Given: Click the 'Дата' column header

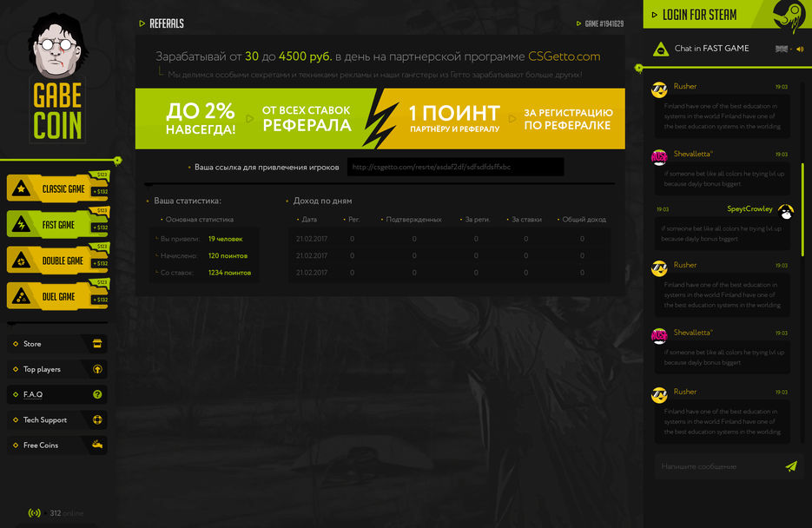Looking at the screenshot, I should click(309, 220).
